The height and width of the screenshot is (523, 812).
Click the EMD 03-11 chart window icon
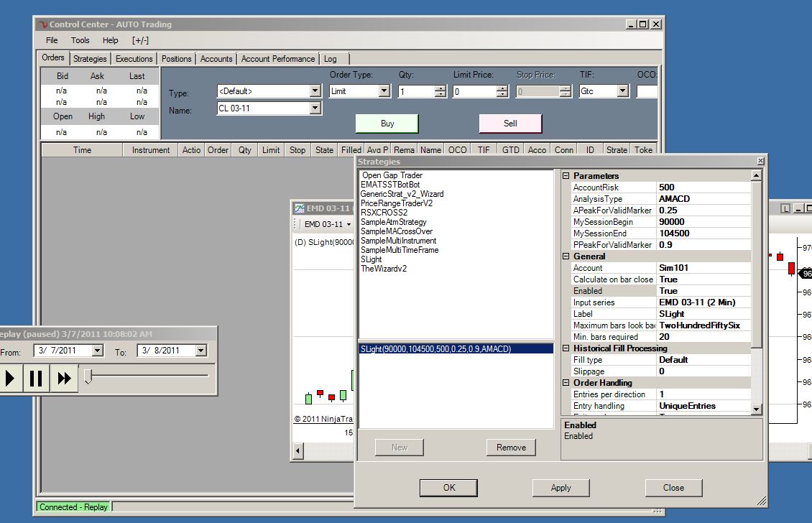(x=300, y=208)
